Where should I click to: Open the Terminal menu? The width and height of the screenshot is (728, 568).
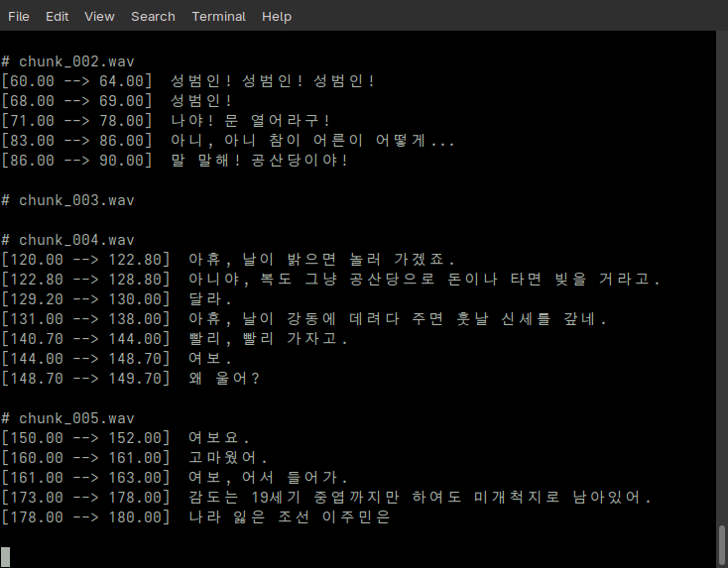218,16
